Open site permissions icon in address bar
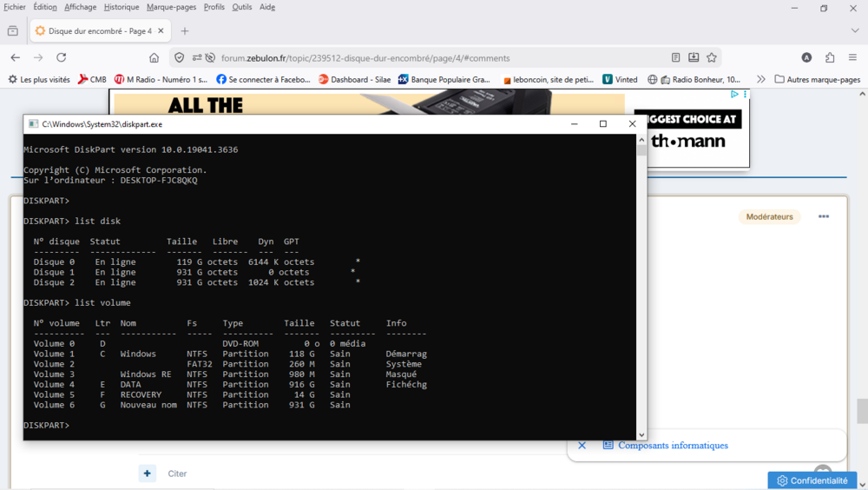Viewport: 868px width, 490px height. tap(197, 57)
